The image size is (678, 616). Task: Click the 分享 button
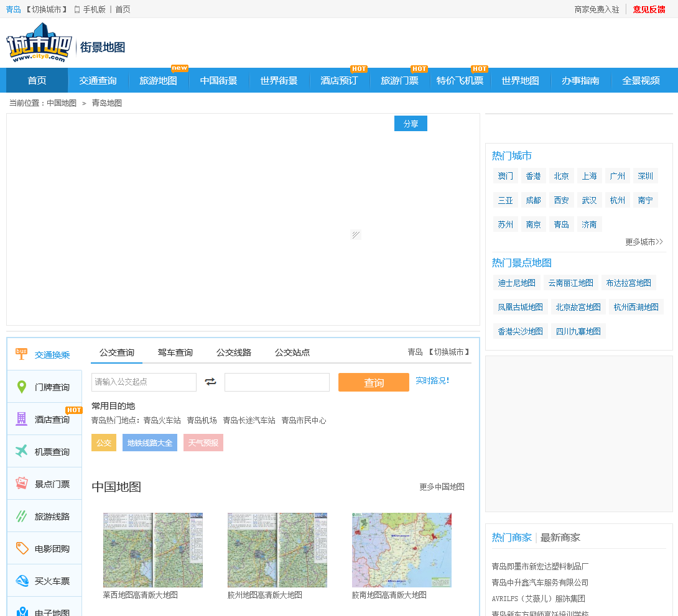tap(411, 124)
